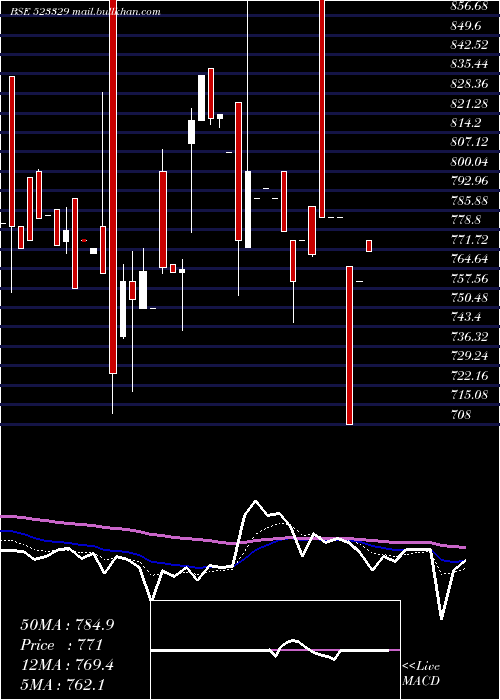Select the 708 price level label

461,415
